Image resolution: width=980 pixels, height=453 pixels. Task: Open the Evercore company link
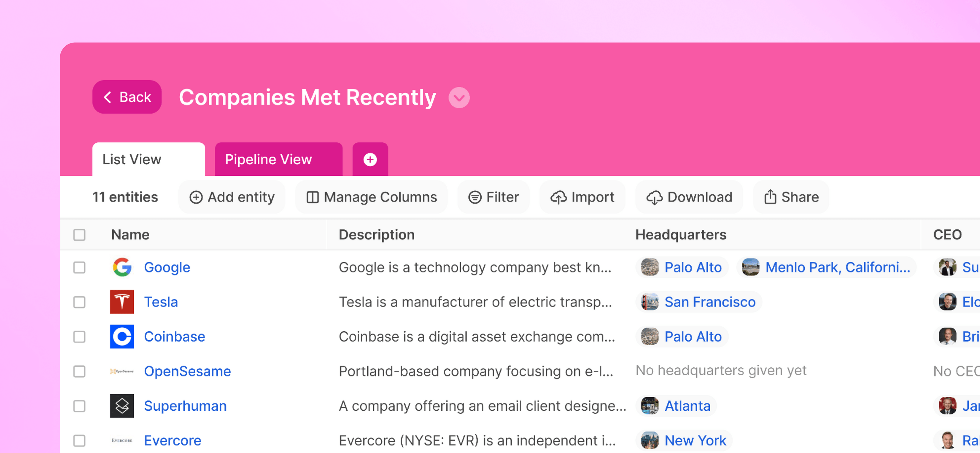coord(172,441)
